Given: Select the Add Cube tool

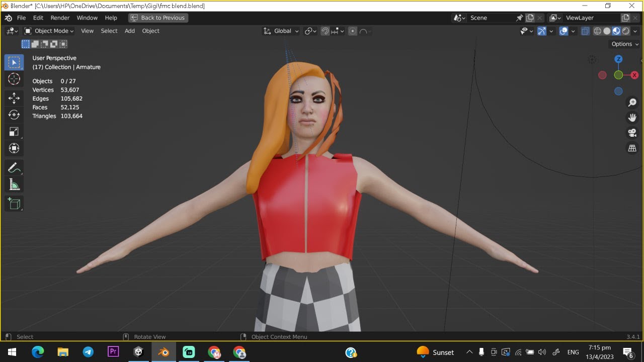Looking at the screenshot, I should [x=14, y=204].
